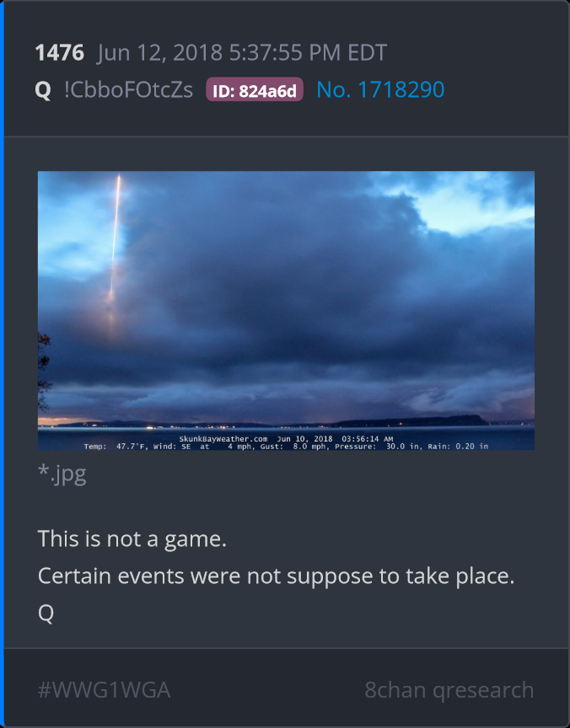Click the bold Q author name
570x728 pixels.
point(43,89)
